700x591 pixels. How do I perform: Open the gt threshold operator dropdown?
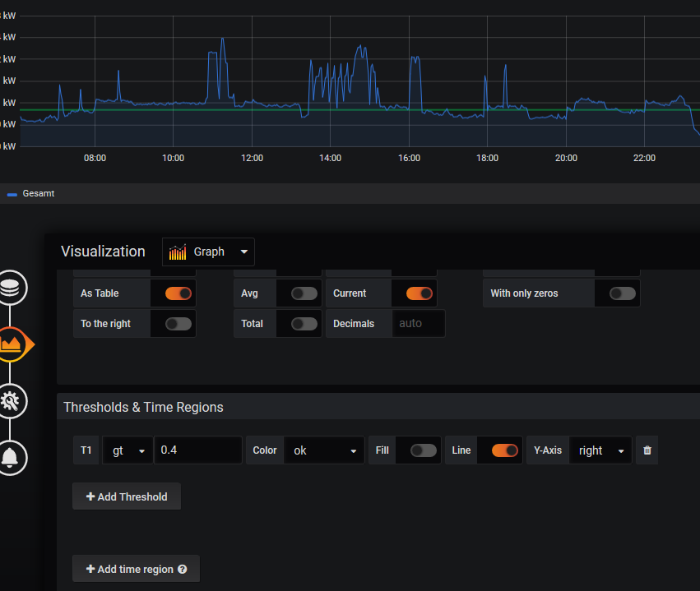click(127, 450)
